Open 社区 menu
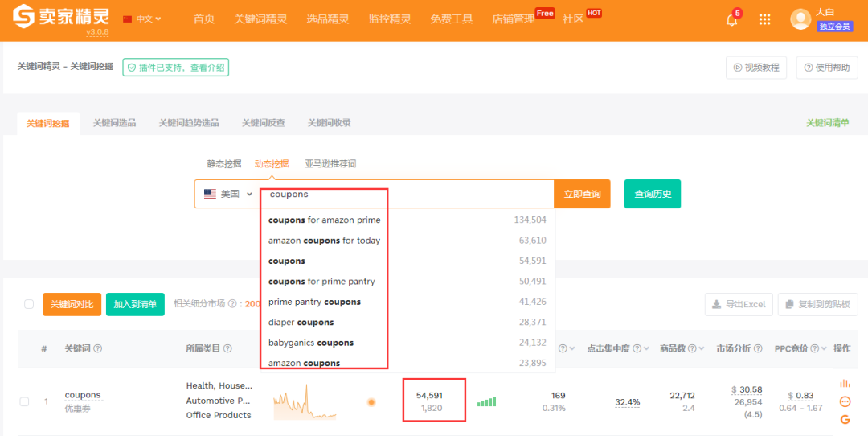 coord(573,19)
